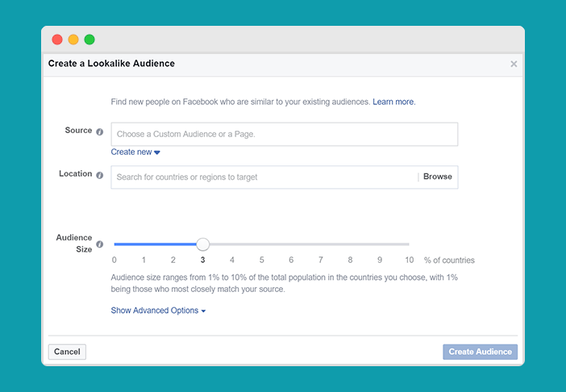Click the audience size slider handle

pos(203,244)
